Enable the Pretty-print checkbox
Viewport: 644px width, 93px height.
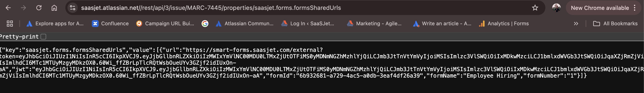click(44, 37)
